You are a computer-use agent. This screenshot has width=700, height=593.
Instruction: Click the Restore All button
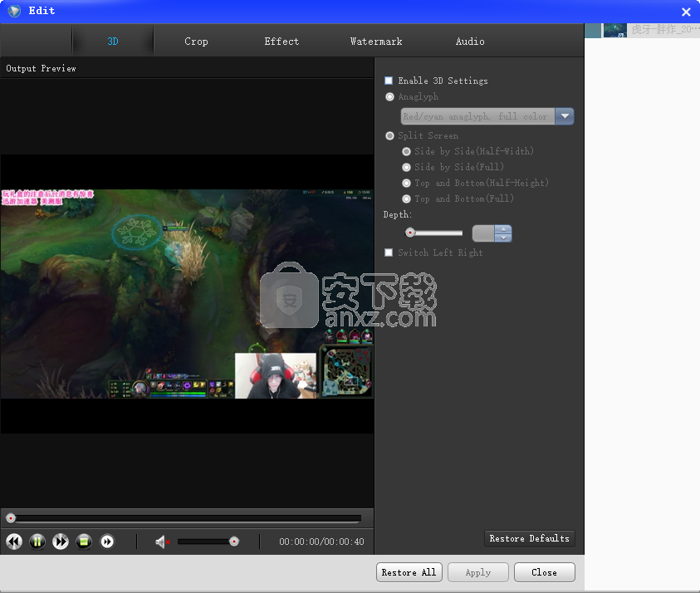[409, 572]
